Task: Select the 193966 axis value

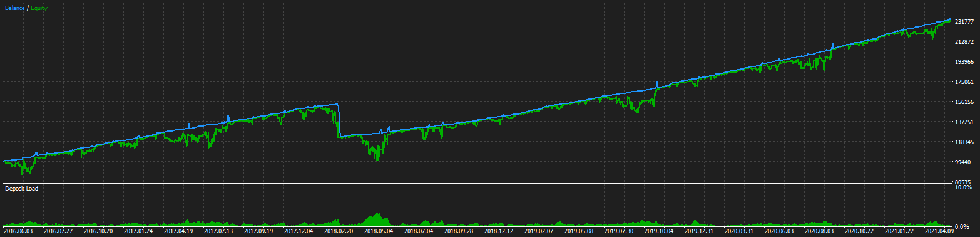Action: 964,62
